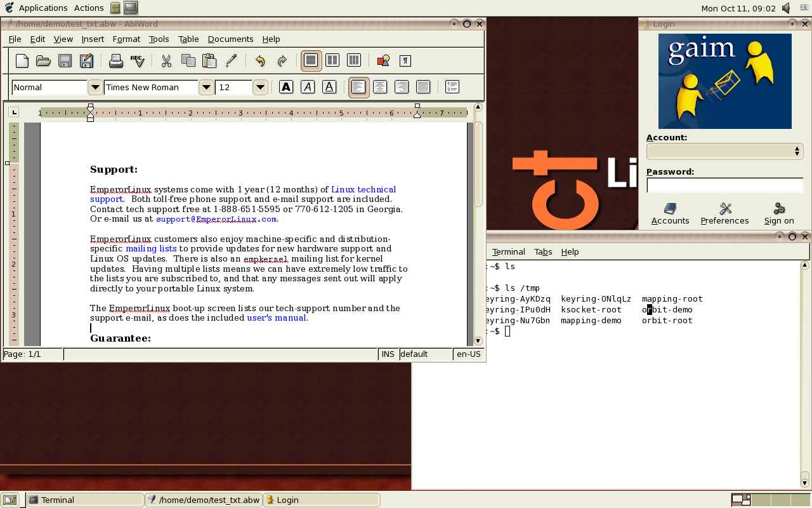Toggle INS insert mode in status bar
The width and height of the screenshot is (812, 508).
388,354
